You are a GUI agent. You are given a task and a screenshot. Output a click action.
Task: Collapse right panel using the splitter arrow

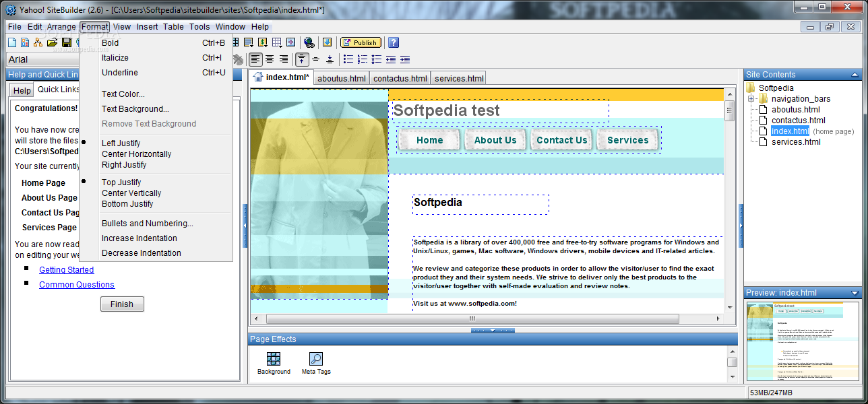click(x=741, y=226)
